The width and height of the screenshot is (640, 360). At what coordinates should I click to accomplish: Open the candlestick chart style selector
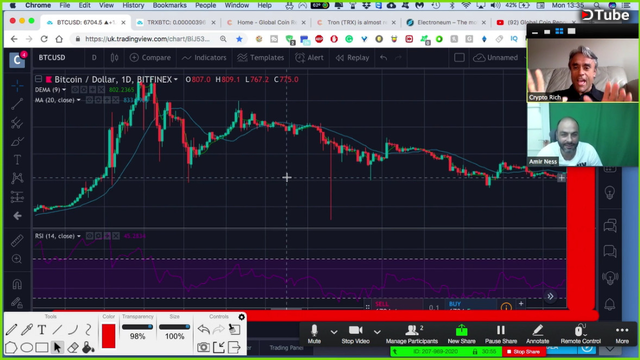pos(114,58)
